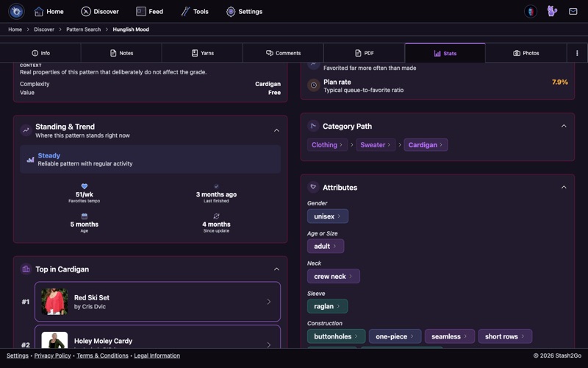Image resolution: width=588 pixels, height=368 pixels.
Task: Select the one-piece construction tag
Action: point(395,336)
